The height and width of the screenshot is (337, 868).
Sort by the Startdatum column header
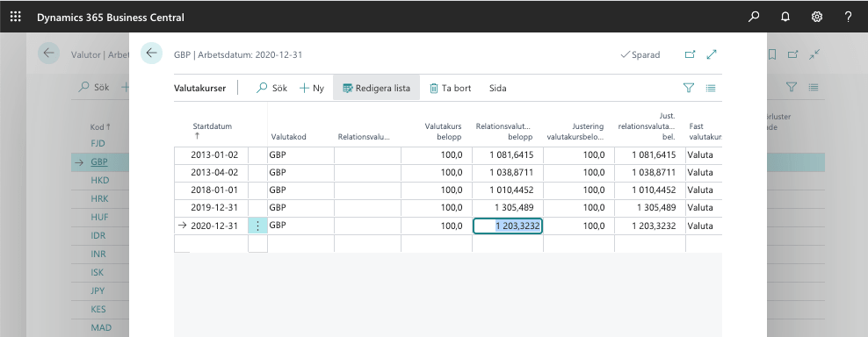tap(212, 126)
